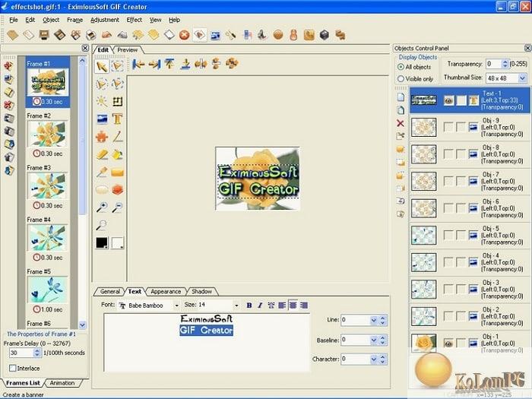
Task: Adjust the Frame's Delay spinner arrows
Action: pos(37,353)
